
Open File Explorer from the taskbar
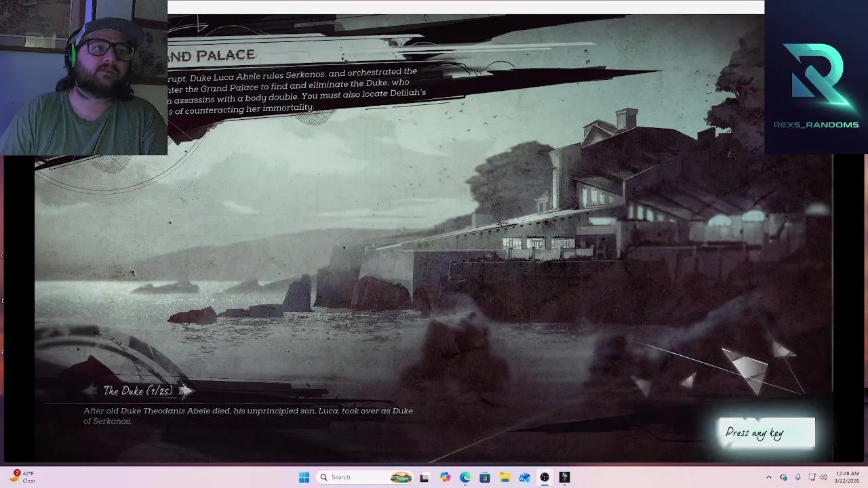(x=505, y=477)
